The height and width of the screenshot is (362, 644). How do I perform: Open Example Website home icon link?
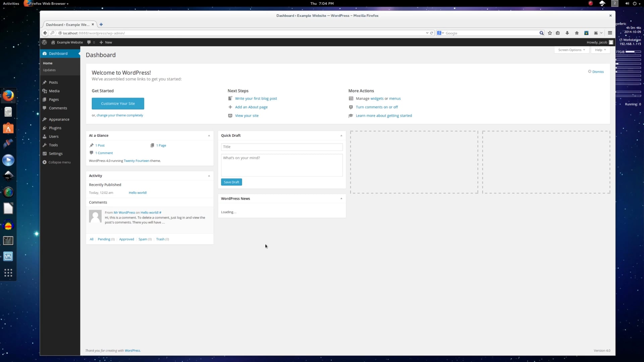[x=53, y=42]
